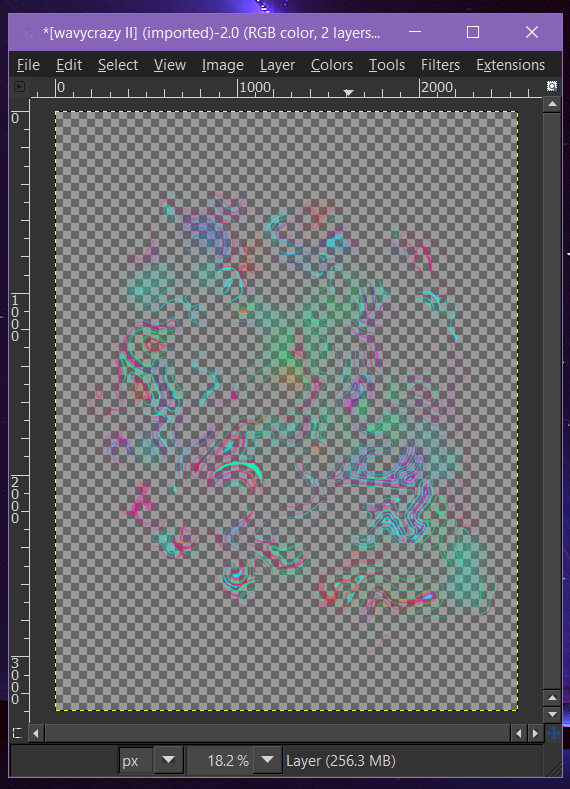570x789 pixels.
Task: Open the Select menu
Action: [x=118, y=65]
